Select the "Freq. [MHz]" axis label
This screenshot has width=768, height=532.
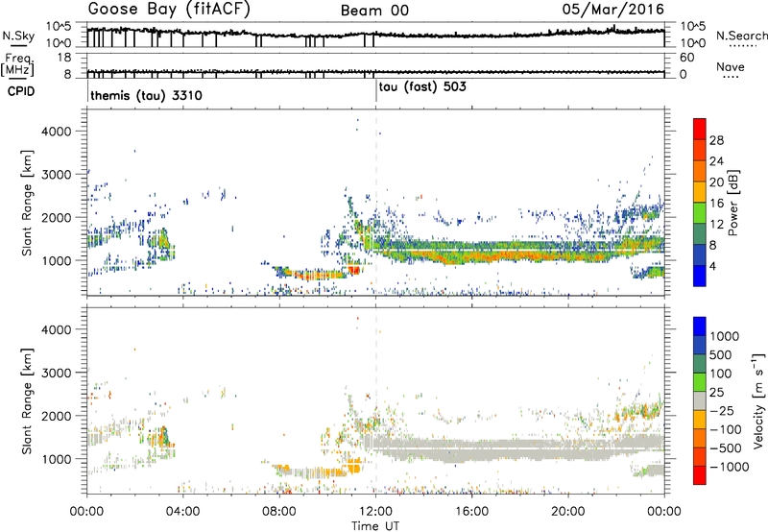(18, 64)
